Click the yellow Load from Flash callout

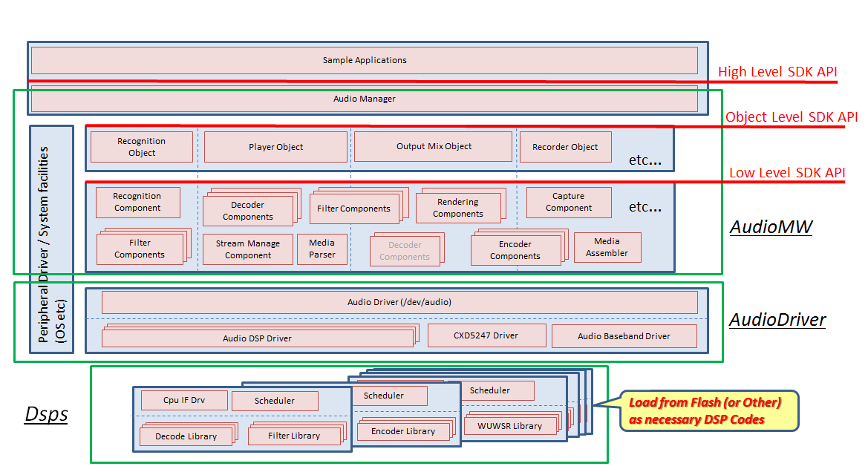pyautogui.click(x=705, y=410)
